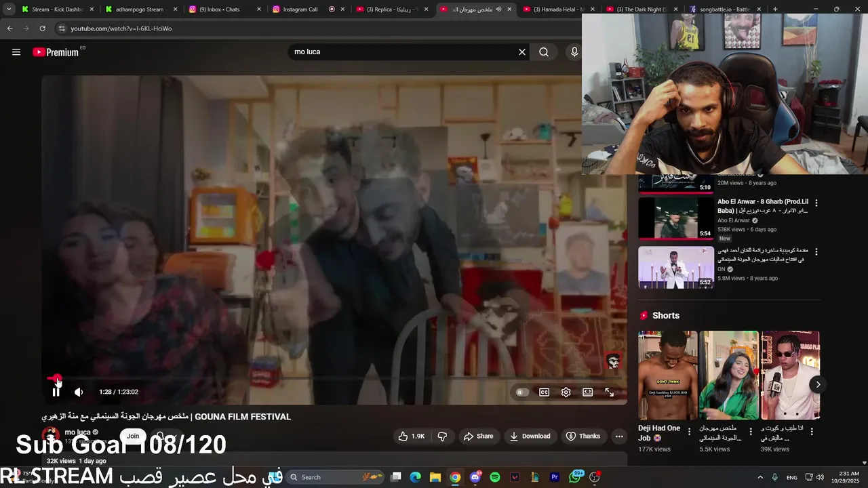Share this video
868x488 pixels.
pos(478,436)
